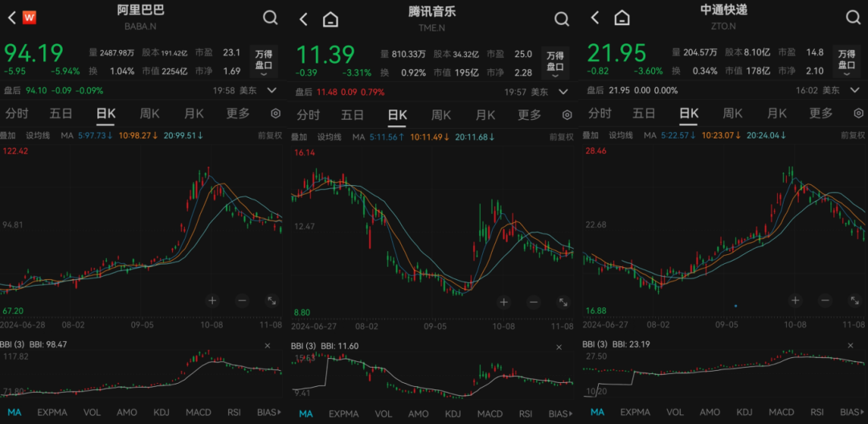Zoom in the 阿里巴巴 K-line chart

(x=212, y=301)
